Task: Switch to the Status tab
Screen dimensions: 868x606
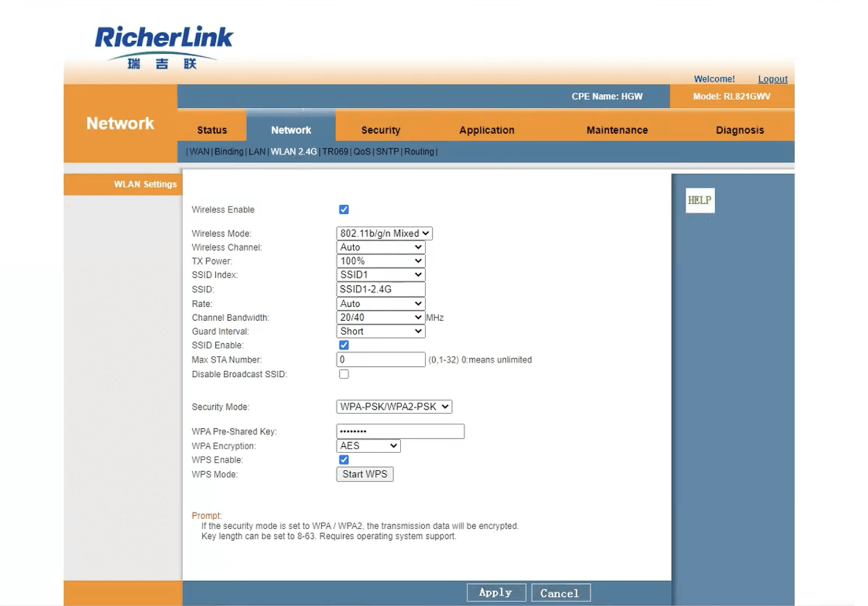Action: click(212, 130)
